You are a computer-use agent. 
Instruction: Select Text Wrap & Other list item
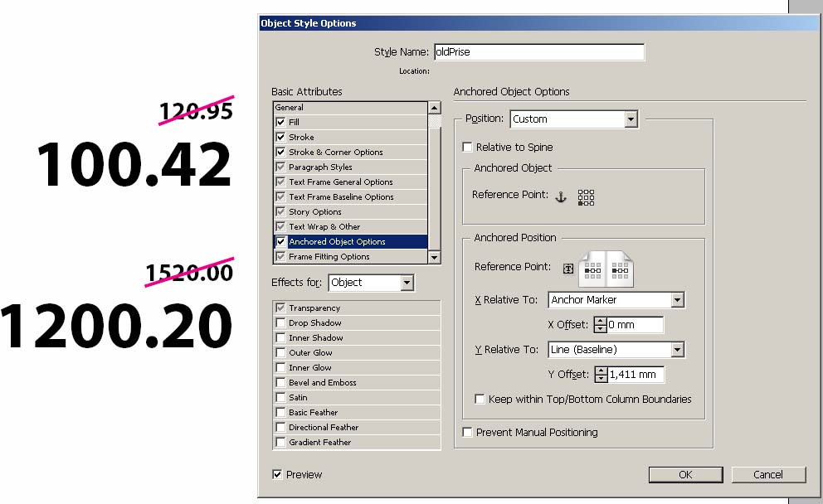[x=351, y=226]
